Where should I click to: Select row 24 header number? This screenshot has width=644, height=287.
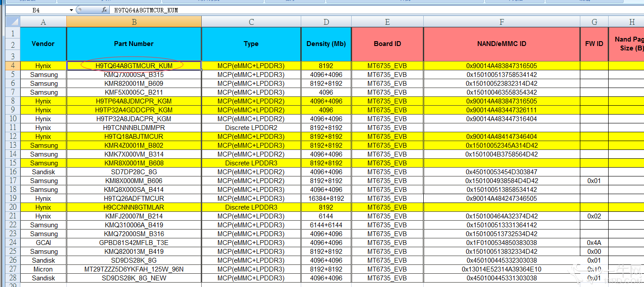pyautogui.click(x=13, y=242)
